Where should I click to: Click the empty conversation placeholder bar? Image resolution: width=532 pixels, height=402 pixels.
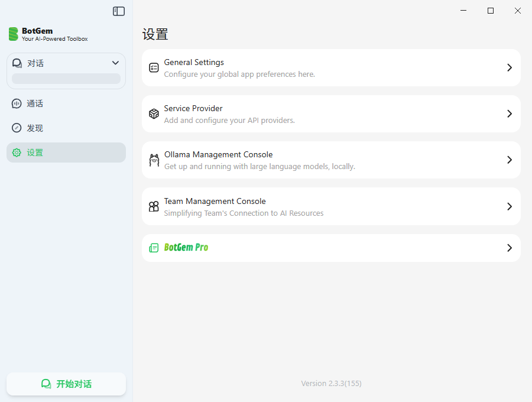(66, 79)
